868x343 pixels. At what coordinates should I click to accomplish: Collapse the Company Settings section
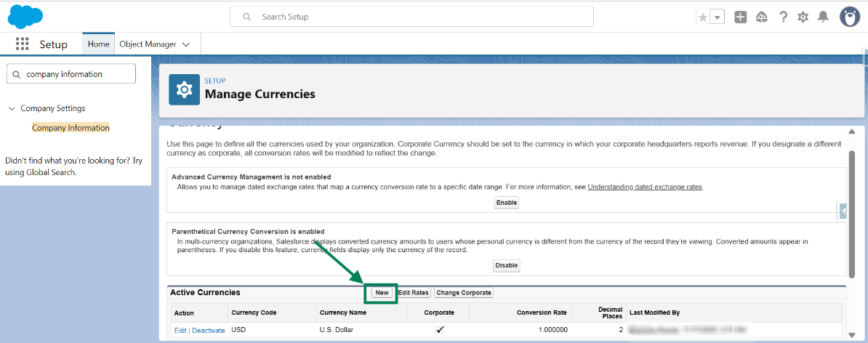pos(12,108)
